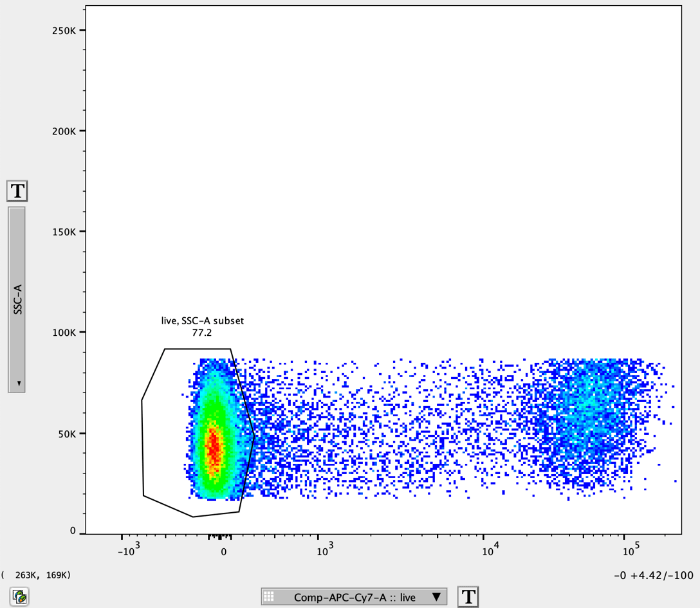Screen dimensions: 700x608
Task: Click the 250K tick label on the y-axis
Action: [x=64, y=29]
